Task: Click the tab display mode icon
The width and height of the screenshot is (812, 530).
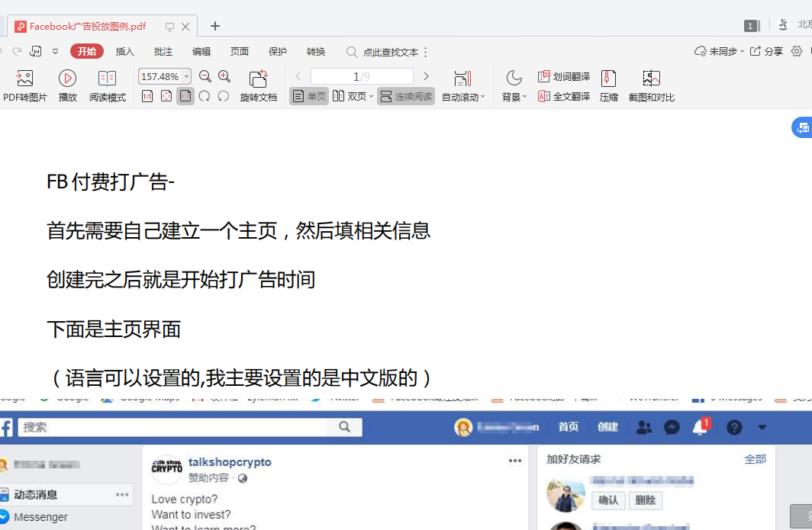Action: pos(169,27)
